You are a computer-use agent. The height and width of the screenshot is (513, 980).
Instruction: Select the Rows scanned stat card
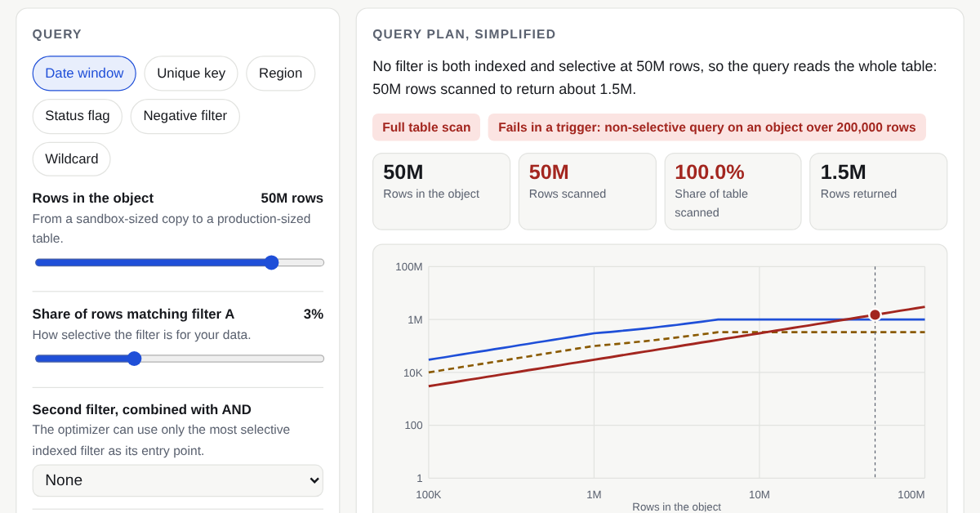coord(587,191)
